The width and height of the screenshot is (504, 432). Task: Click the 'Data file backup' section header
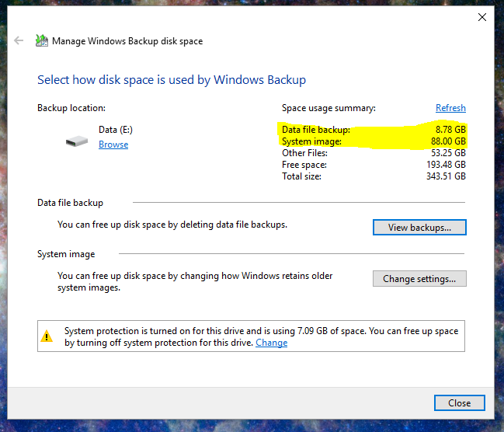coord(70,203)
